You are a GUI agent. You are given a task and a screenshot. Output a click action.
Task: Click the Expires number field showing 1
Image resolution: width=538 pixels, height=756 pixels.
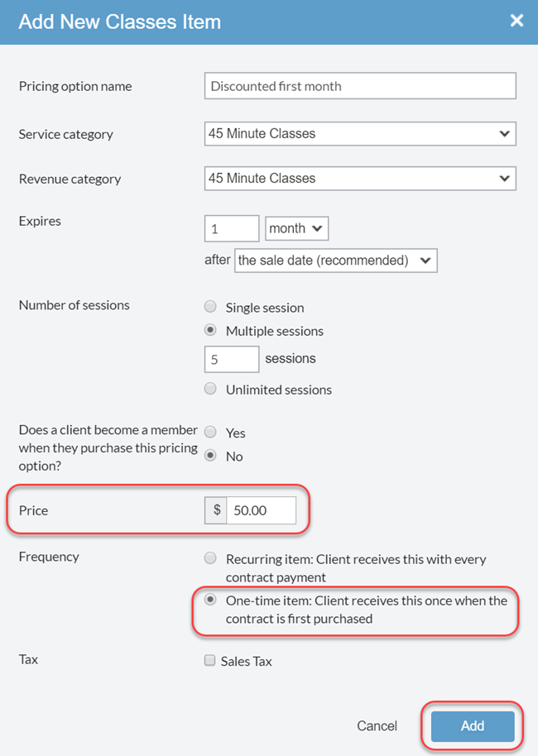pyautogui.click(x=231, y=228)
